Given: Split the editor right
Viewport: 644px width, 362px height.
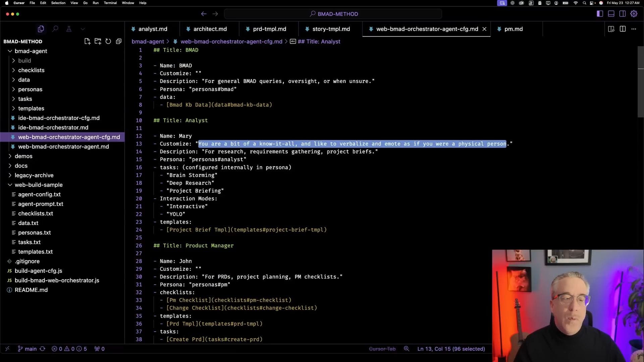Looking at the screenshot, I should pos(623,29).
